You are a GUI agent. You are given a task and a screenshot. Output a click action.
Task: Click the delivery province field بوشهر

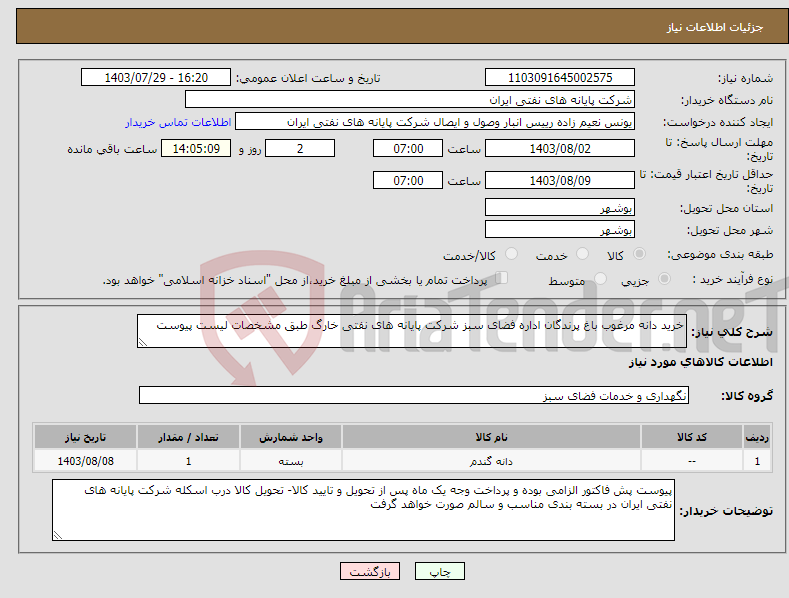(x=560, y=207)
